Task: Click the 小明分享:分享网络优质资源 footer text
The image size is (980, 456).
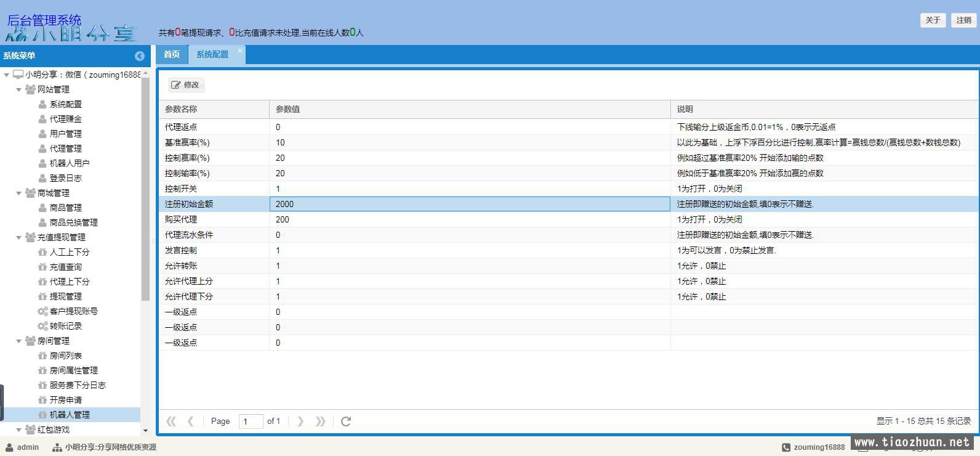Action: (x=110, y=447)
